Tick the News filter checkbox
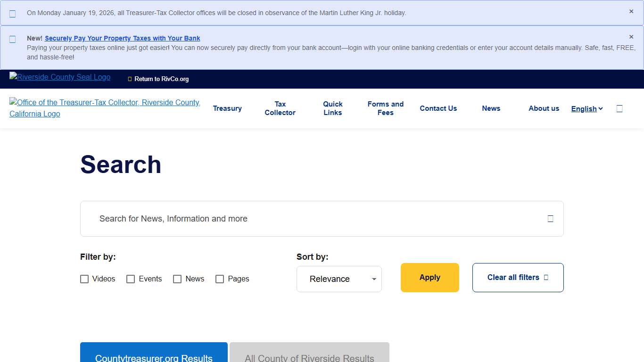Viewport: 644px width, 362px height. 177,279
